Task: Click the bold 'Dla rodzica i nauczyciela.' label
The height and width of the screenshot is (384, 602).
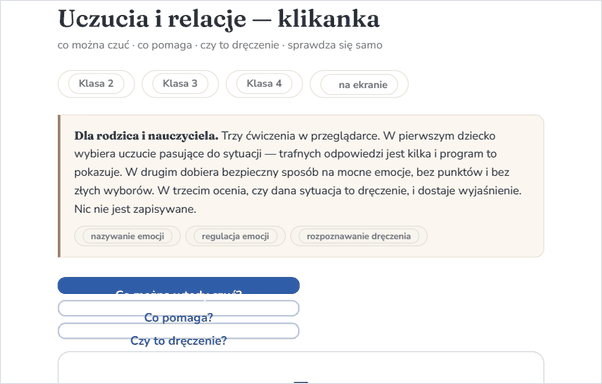Action: click(146, 136)
